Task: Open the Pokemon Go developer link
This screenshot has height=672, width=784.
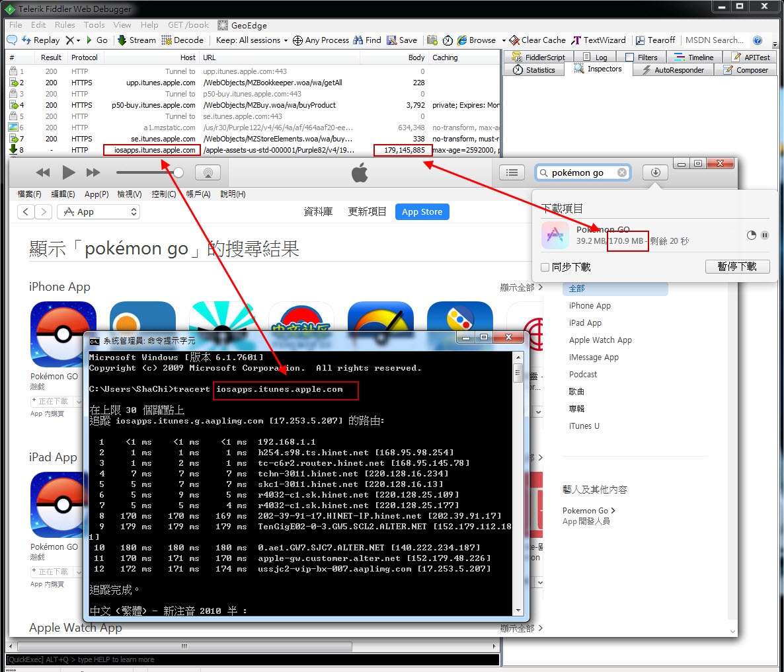Action: (588, 511)
